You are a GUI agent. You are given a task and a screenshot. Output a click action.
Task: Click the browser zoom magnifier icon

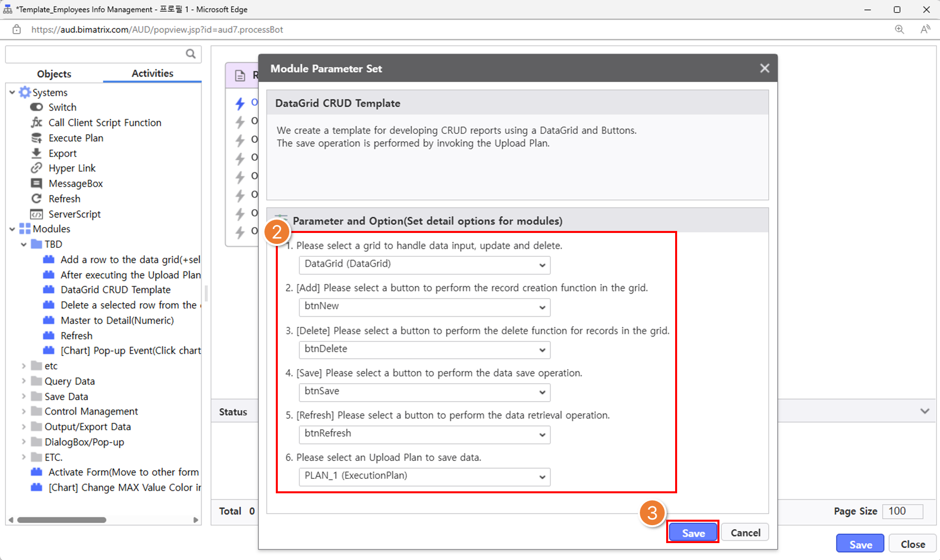pos(899,29)
